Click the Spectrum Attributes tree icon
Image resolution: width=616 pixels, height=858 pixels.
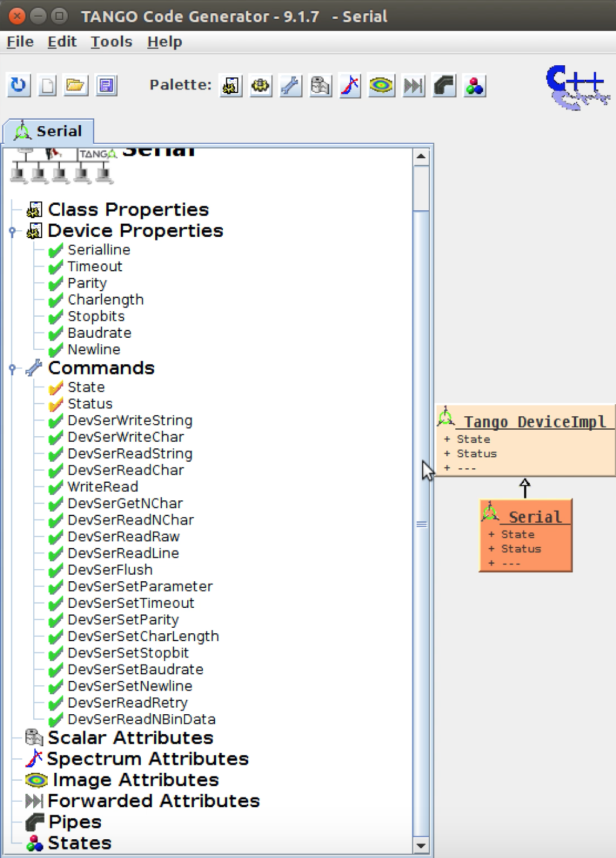pos(34,758)
